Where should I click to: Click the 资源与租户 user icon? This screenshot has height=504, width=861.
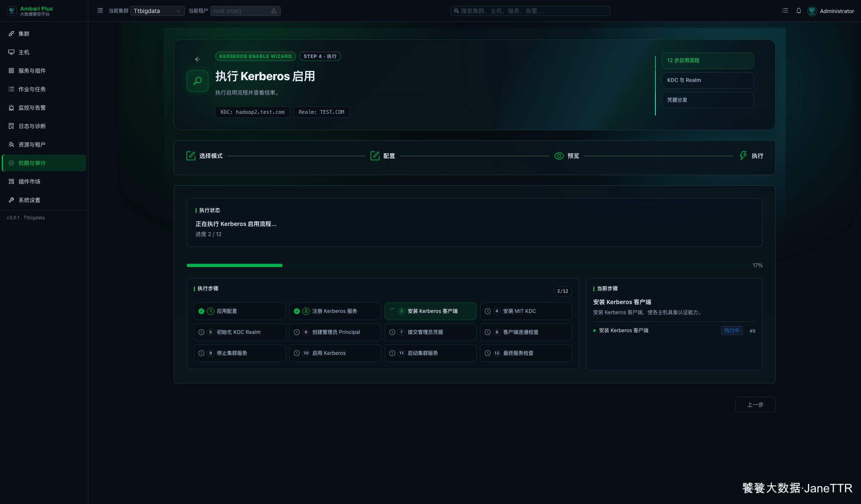click(11, 144)
